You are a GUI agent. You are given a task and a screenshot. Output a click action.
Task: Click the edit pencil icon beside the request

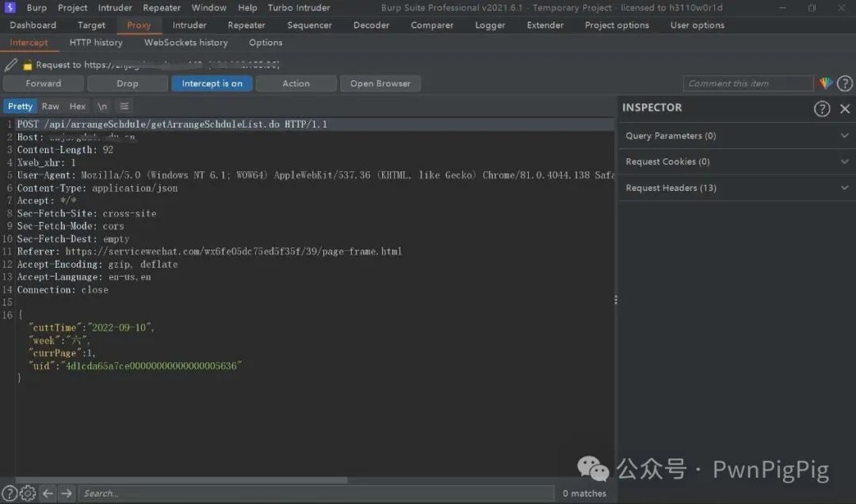11,65
